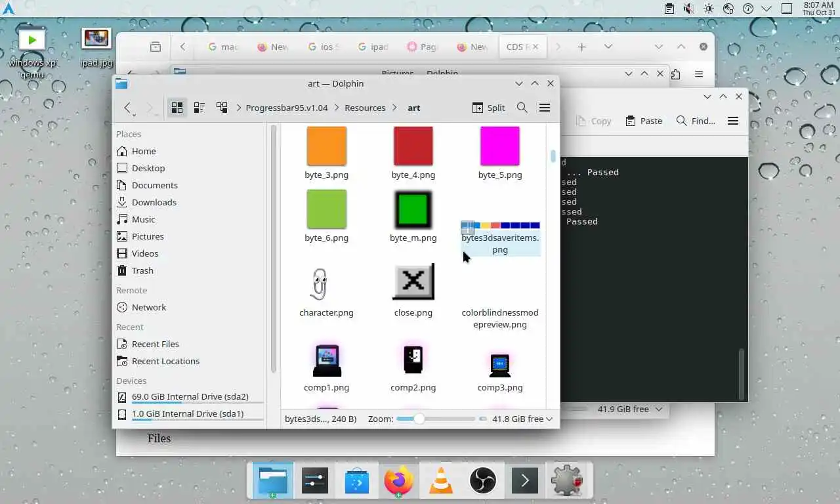840x504 pixels.
Task: Launch OBS Studio from the dock
Action: pos(483,481)
